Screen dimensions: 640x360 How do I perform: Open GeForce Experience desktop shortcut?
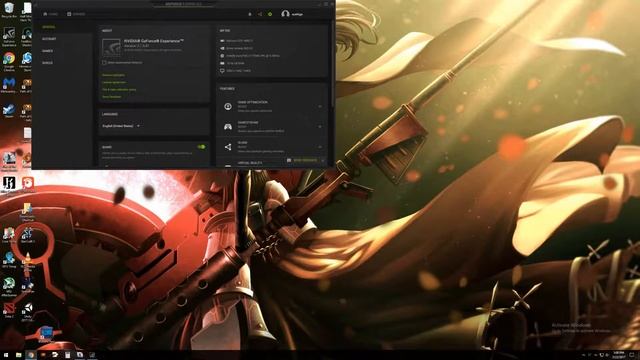pos(9,37)
